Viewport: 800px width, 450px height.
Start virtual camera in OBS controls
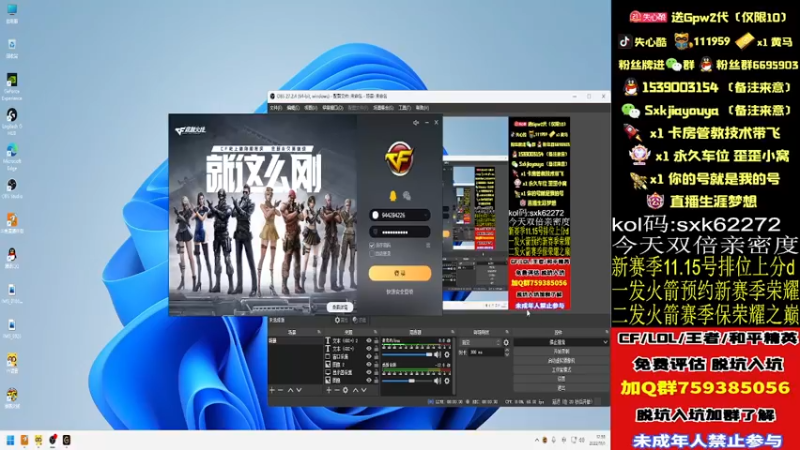[x=561, y=361]
